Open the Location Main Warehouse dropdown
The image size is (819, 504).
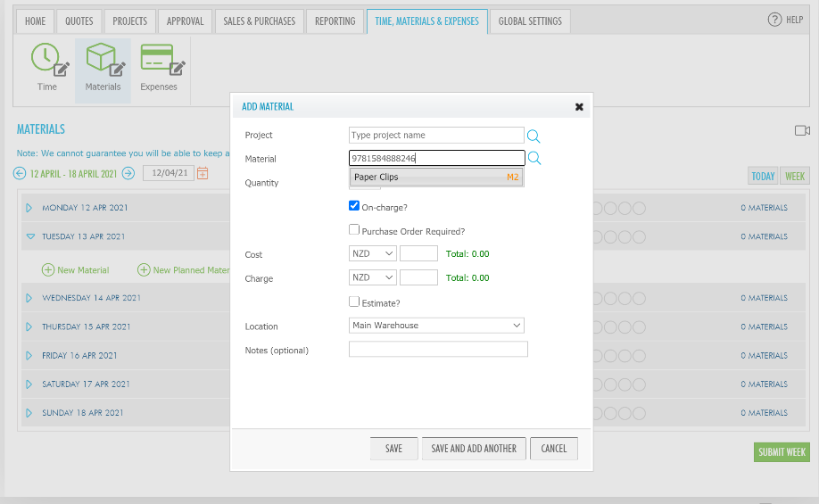tap(436, 326)
